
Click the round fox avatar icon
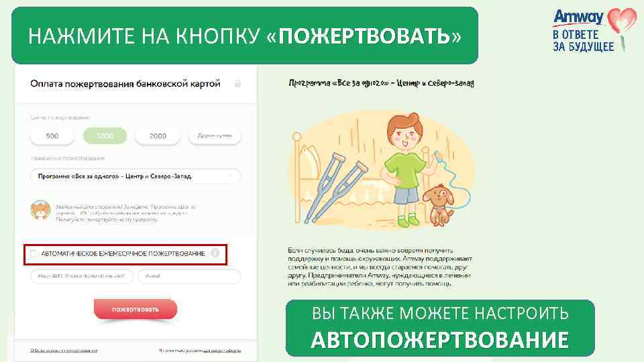[41, 210]
